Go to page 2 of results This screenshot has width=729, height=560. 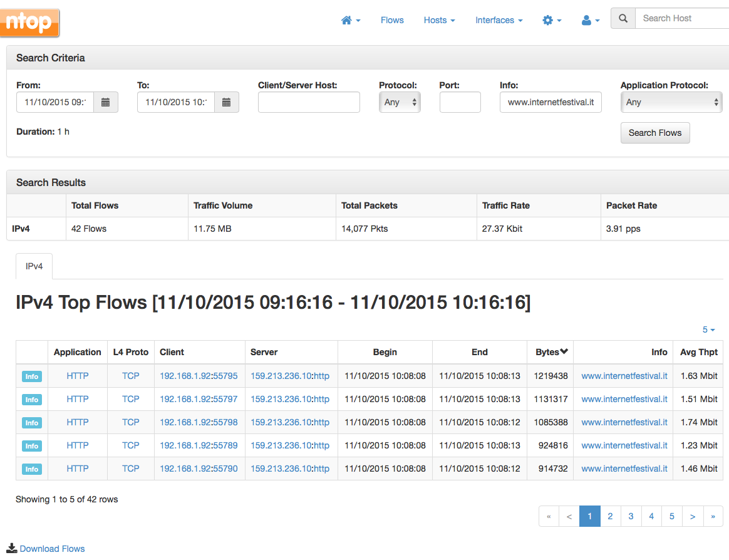click(610, 516)
